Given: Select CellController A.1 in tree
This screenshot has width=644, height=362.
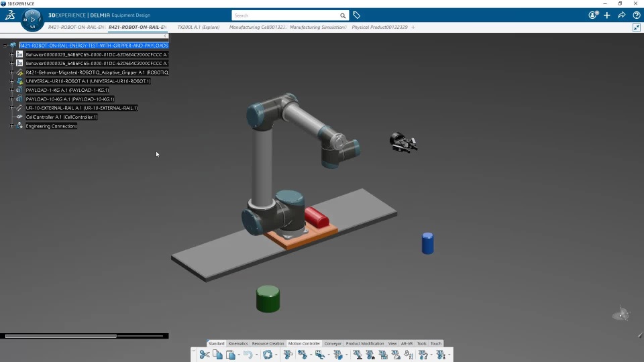Looking at the screenshot, I should click(62, 117).
